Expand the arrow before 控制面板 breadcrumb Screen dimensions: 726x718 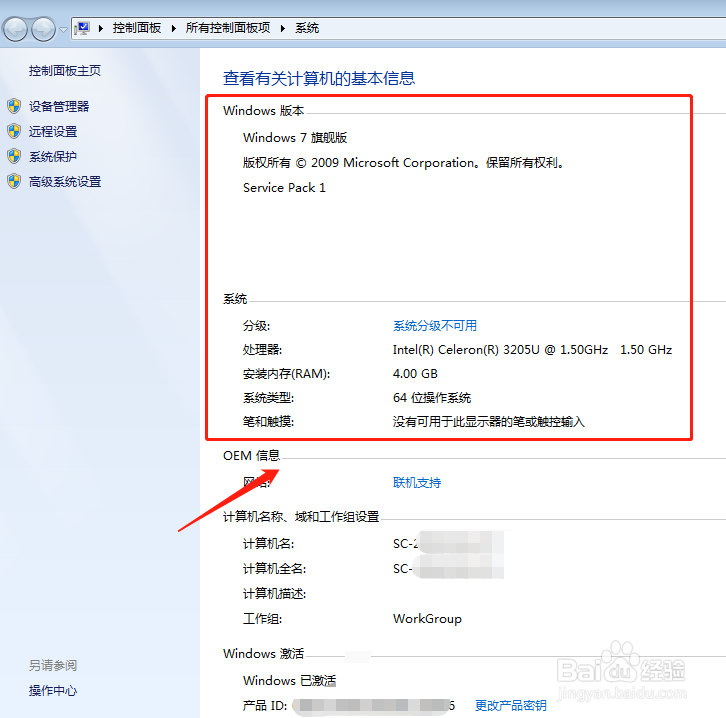(100, 28)
